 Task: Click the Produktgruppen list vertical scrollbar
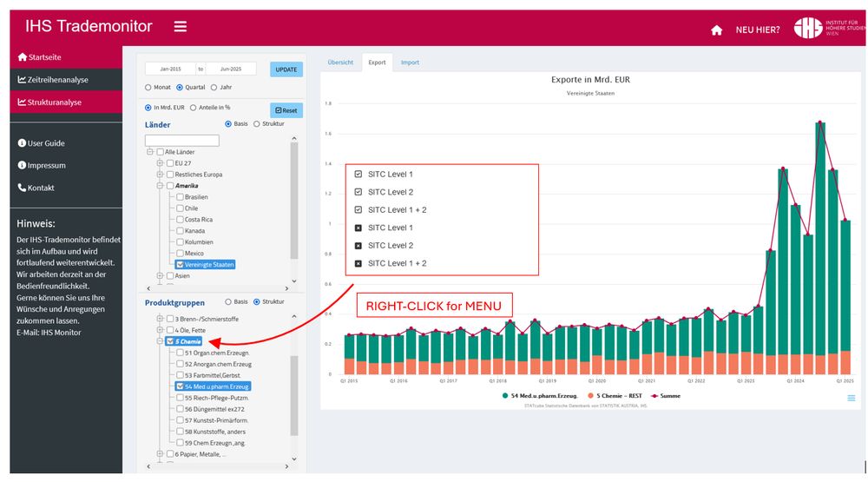[294, 395]
